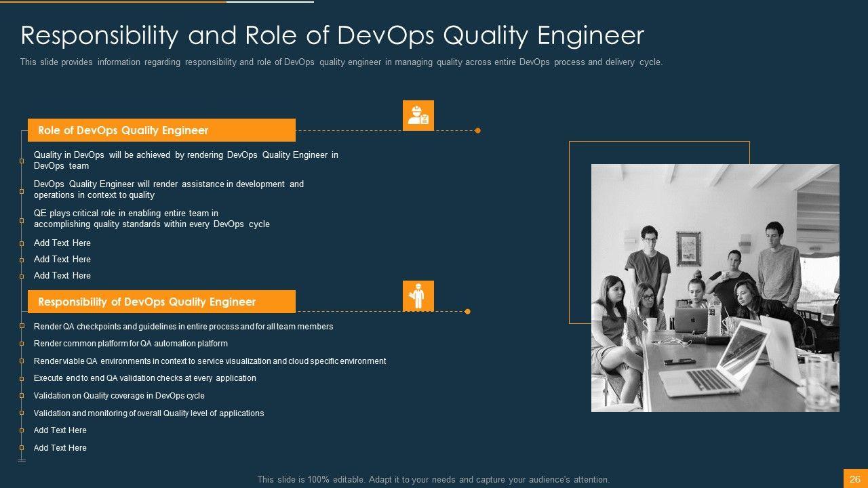Click the engineer with clipboard icon
This screenshot has width=868, height=488.
pos(418,115)
